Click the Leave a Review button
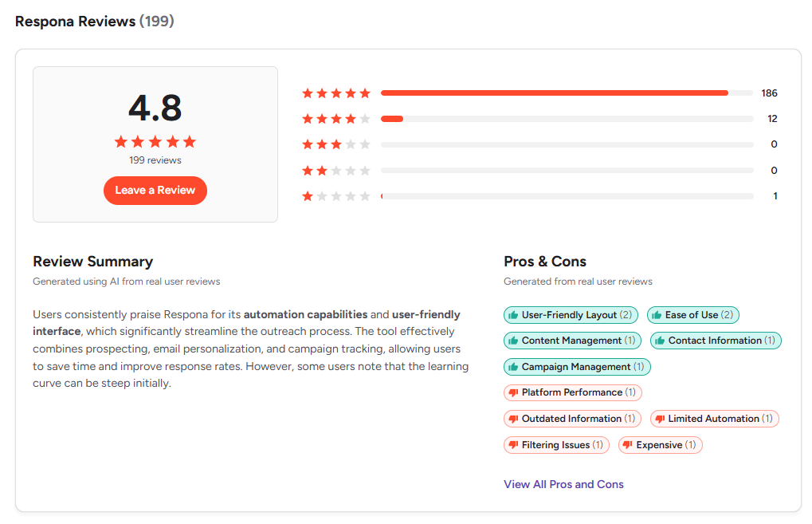 pyautogui.click(x=155, y=190)
